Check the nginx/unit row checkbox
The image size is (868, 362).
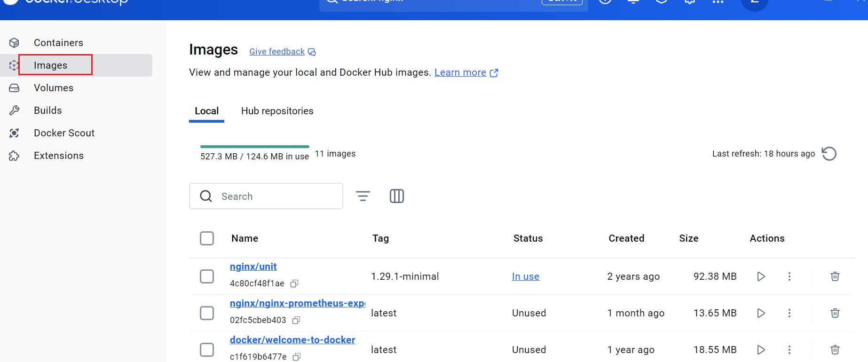pos(207,276)
